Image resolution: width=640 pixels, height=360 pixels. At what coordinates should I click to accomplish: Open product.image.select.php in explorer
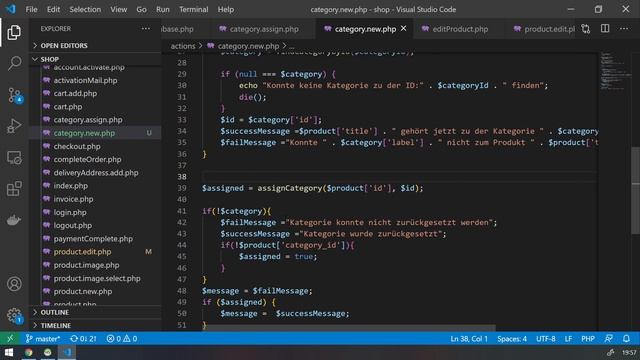click(97, 278)
